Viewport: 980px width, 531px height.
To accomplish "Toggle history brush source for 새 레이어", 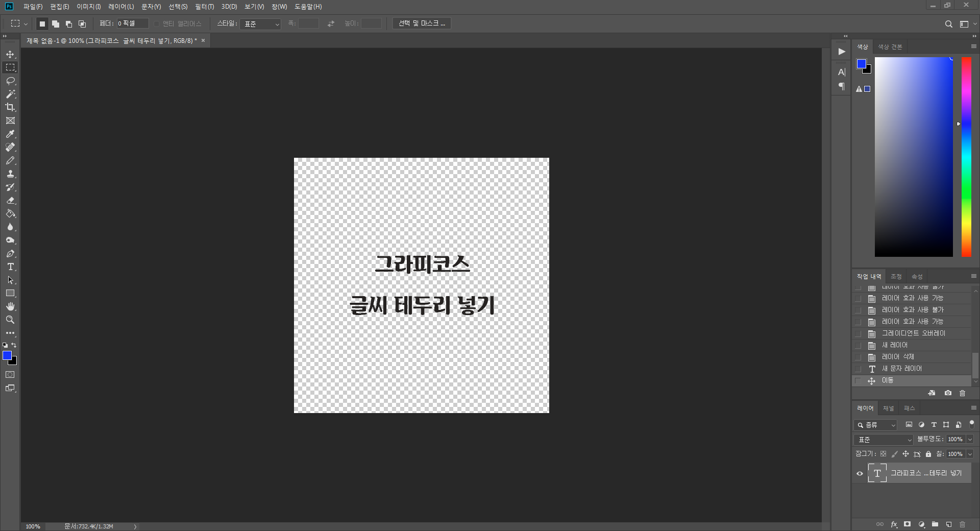I will coord(858,345).
